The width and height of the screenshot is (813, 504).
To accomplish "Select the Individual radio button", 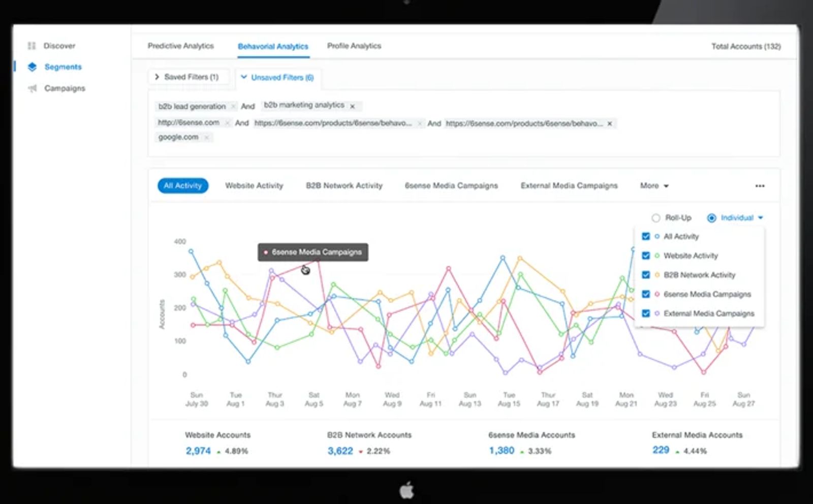I will pos(712,218).
